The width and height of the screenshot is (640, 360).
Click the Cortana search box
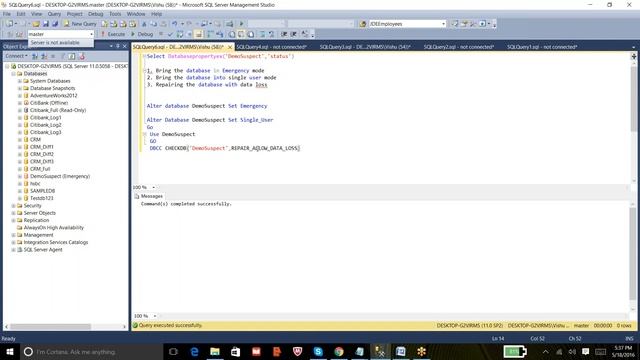click(x=91, y=351)
